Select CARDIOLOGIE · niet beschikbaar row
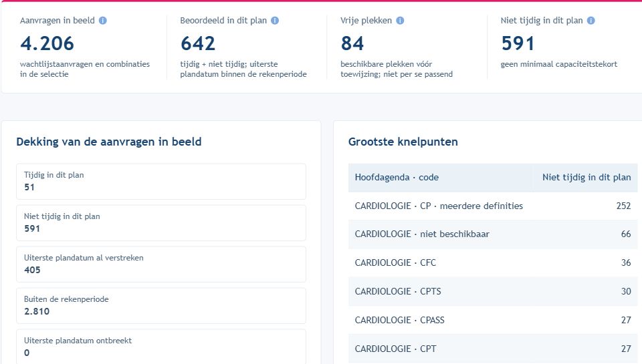This screenshot has height=364, width=642. pos(493,234)
